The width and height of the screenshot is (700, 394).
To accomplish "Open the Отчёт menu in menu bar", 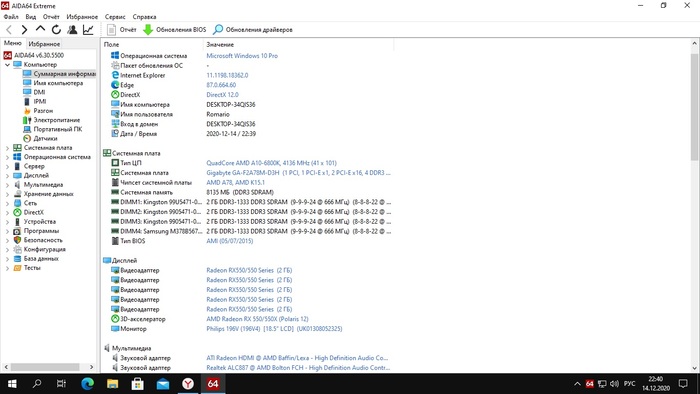I will point(51,17).
